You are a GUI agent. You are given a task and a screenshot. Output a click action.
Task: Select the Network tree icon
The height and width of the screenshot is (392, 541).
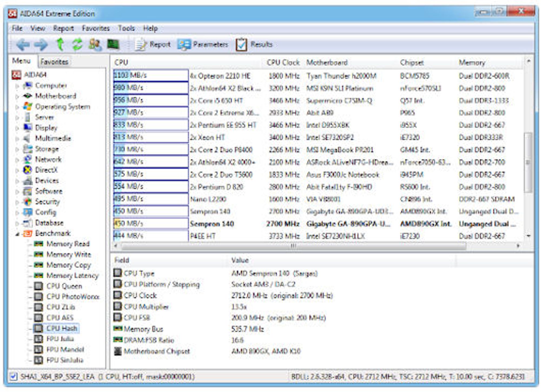(28, 159)
